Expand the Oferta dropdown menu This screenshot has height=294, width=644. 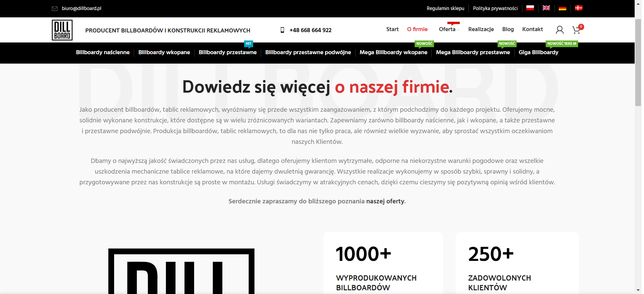pyautogui.click(x=449, y=29)
